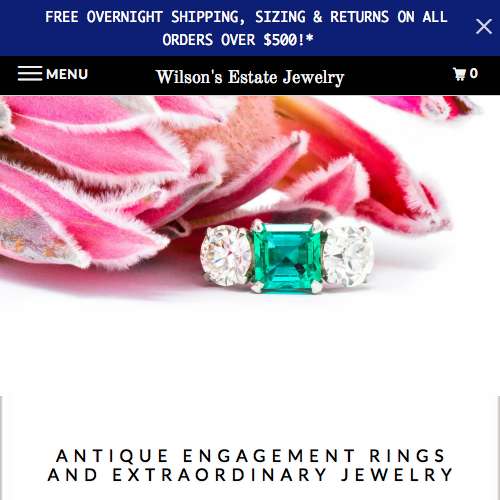Screen dimensions: 500x500
Task: Open the shopping cart icon
Action: click(x=459, y=74)
